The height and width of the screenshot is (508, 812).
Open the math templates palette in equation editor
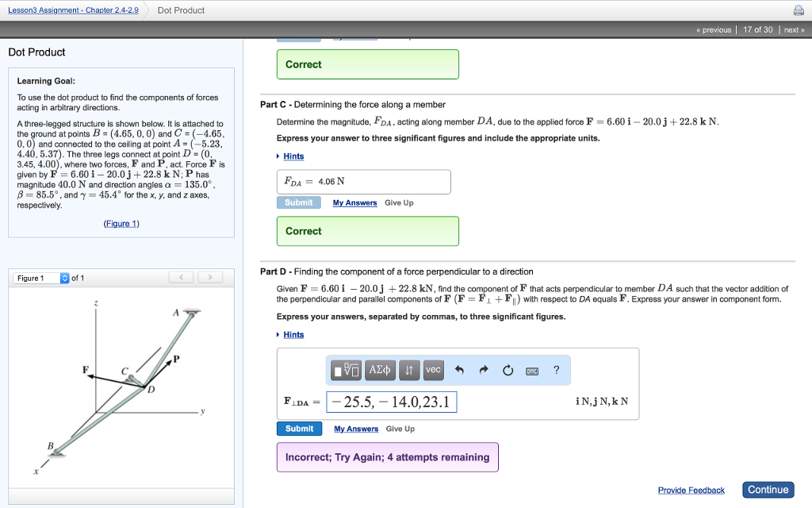345,370
